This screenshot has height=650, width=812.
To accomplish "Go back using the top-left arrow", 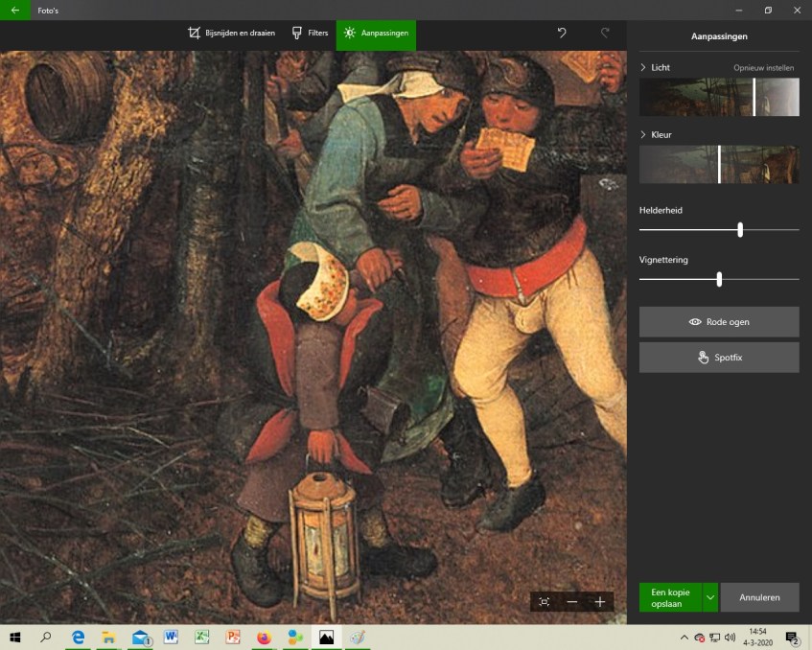I will coord(14,10).
